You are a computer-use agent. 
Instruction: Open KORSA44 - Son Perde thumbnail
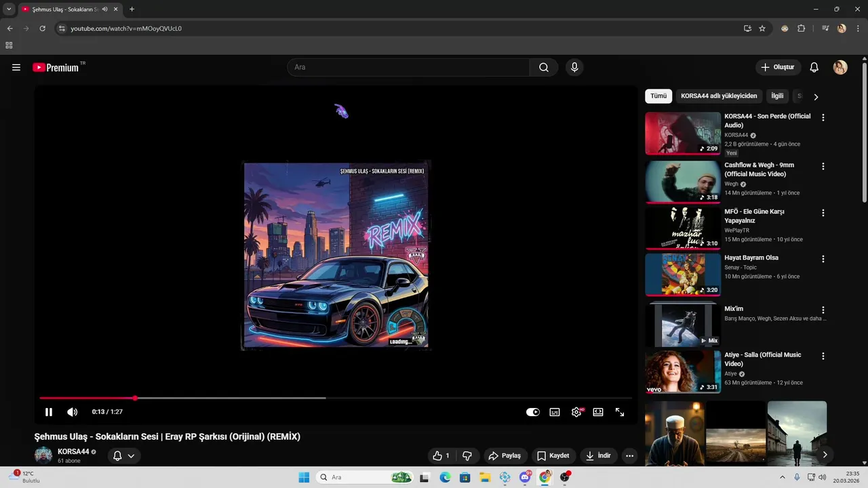point(683,134)
